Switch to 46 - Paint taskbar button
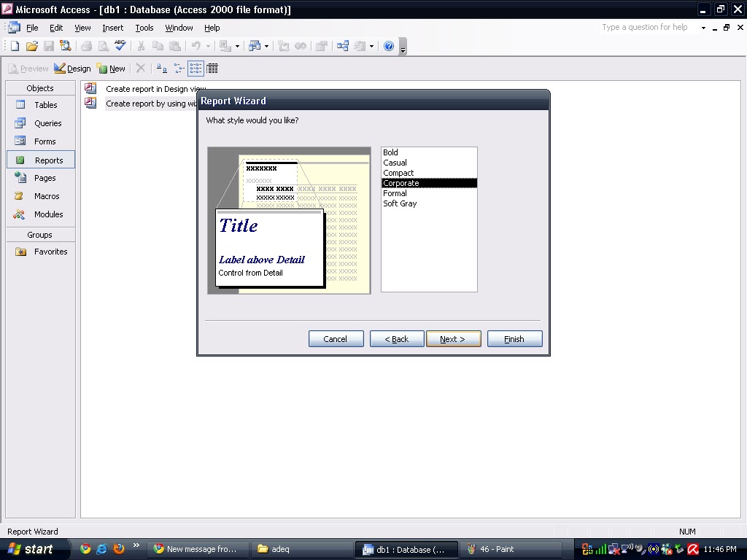 (510, 549)
